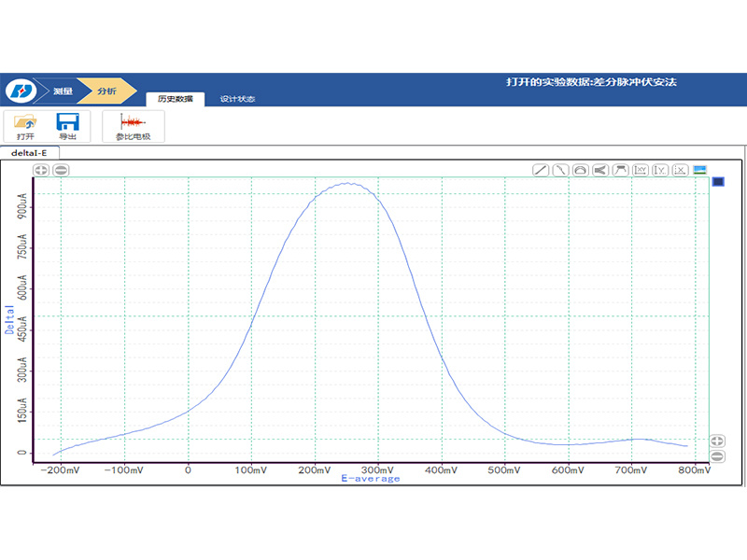Open the 参比电极 reference electrode tool
Image resolution: width=747 pixels, height=560 pixels.
point(133,126)
